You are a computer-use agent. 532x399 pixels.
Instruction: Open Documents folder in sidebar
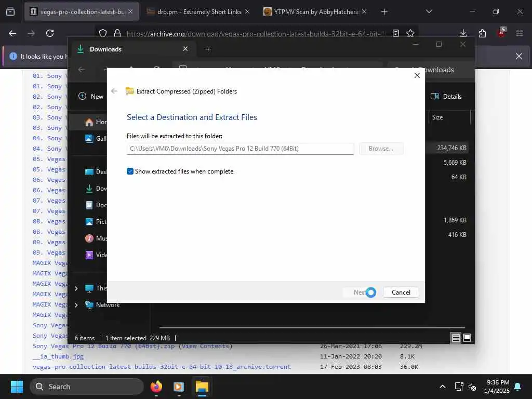click(96, 205)
